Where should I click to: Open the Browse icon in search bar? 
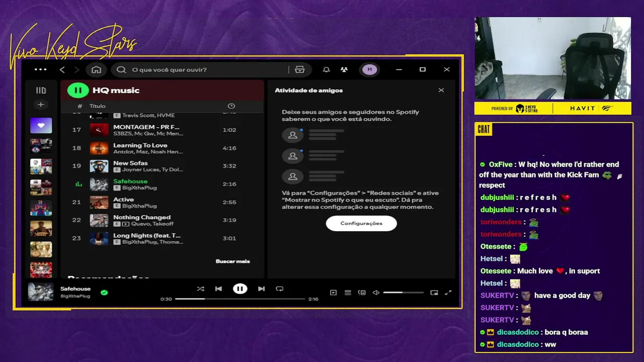[x=300, y=69]
